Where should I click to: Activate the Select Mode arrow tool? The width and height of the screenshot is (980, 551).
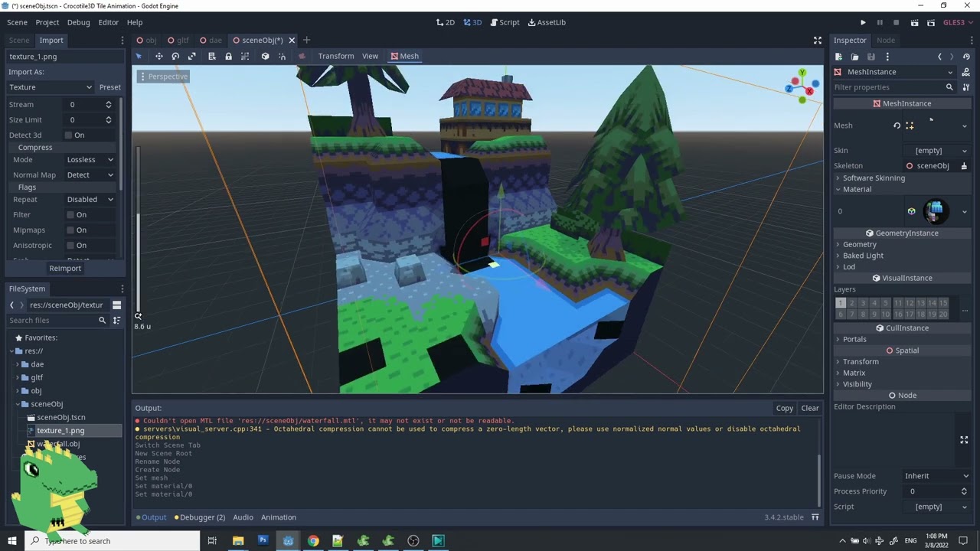[x=139, y=56]
